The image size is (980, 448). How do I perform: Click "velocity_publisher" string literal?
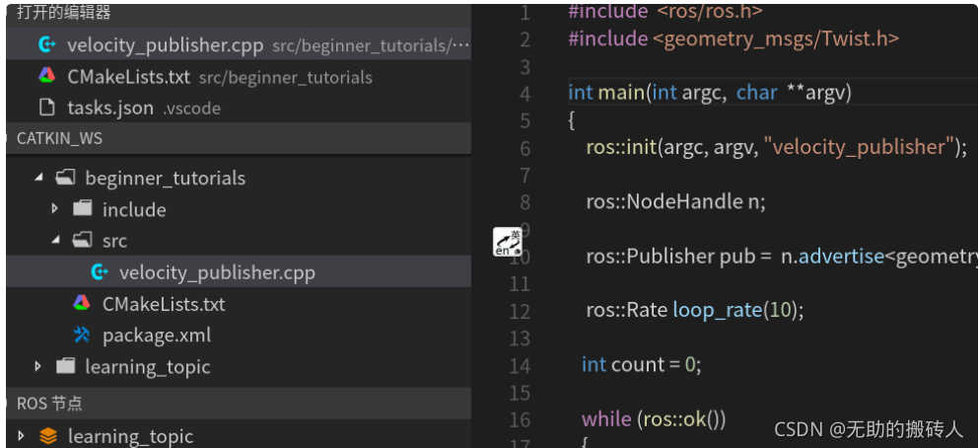pos(862,148)
